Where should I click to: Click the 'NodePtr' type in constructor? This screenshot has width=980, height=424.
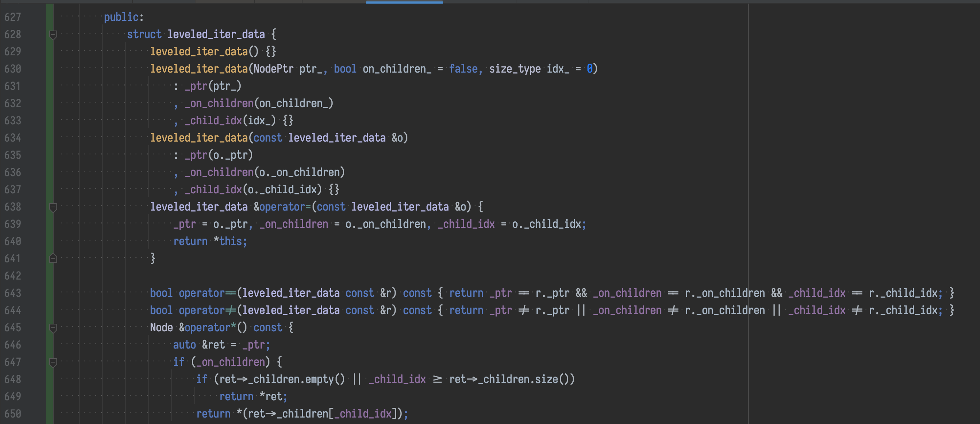tap(273, 69)
